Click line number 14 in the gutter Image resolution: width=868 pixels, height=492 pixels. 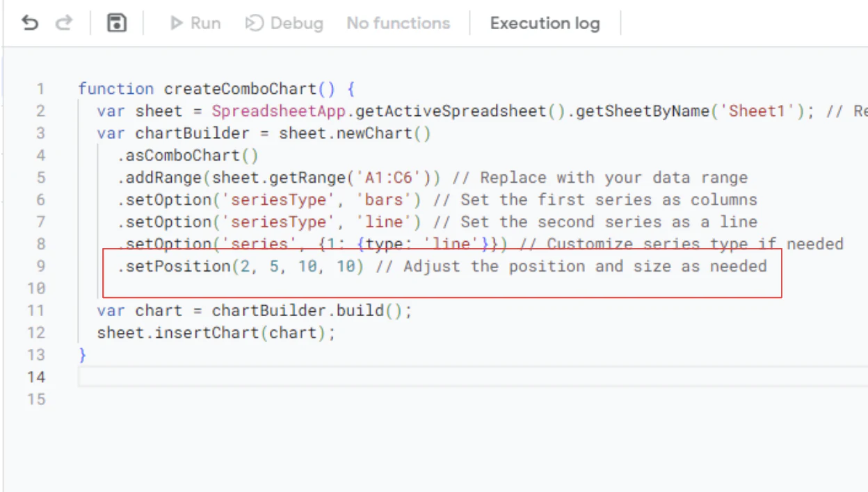pyautogui.click(x=36, y=377)
